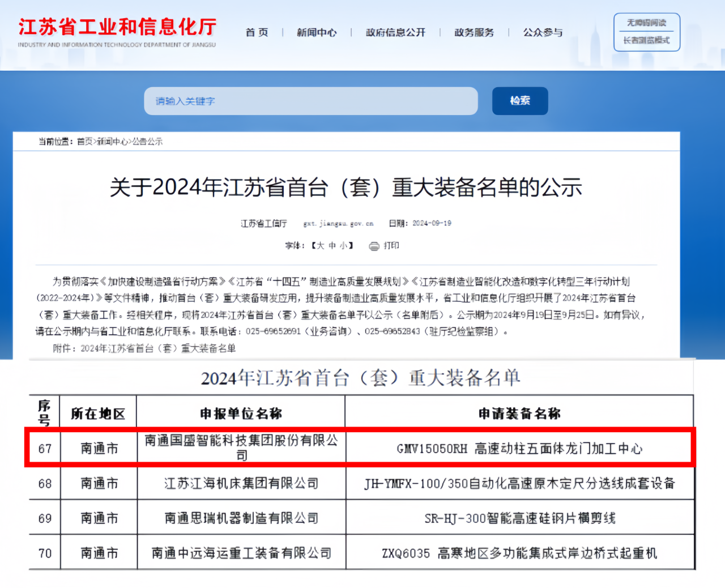Click the printer icon beside 打印
Screen dimensions: 725x588
click(374, 246)
